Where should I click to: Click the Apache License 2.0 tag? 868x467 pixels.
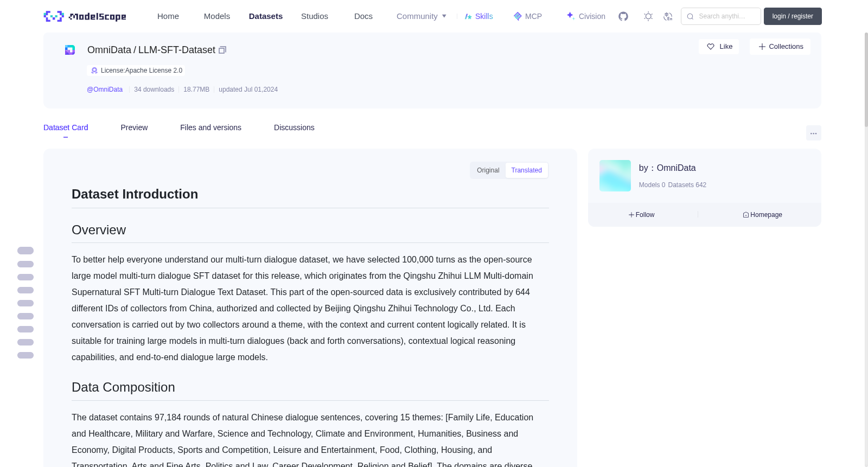click(x=136, y=71)
